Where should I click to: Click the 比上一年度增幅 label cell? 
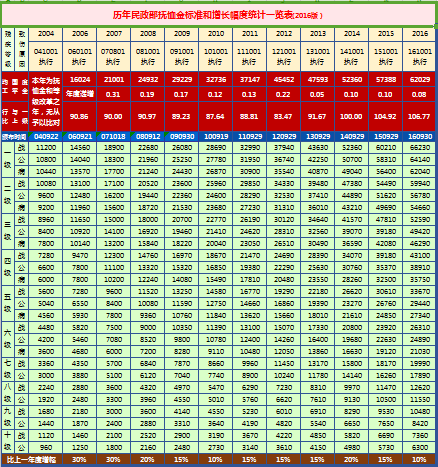click(x=32, y=460)
